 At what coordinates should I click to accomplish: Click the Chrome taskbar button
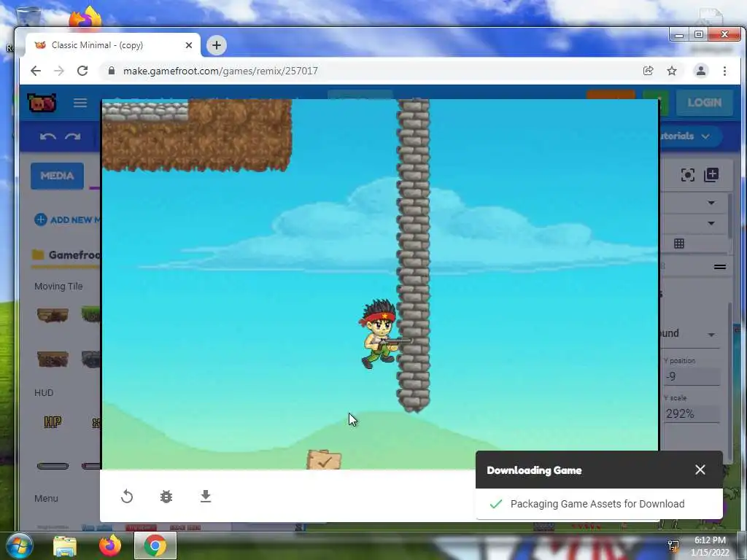(x=155, y=545)
